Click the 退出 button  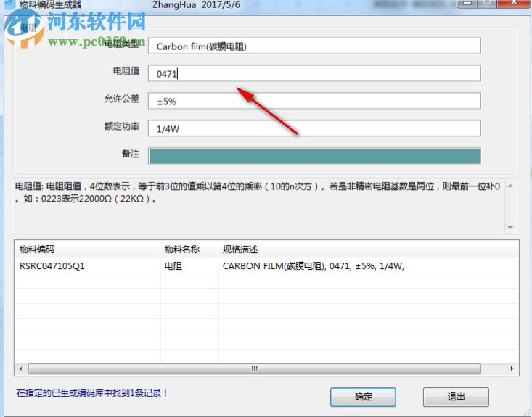(x=456, y=397)
